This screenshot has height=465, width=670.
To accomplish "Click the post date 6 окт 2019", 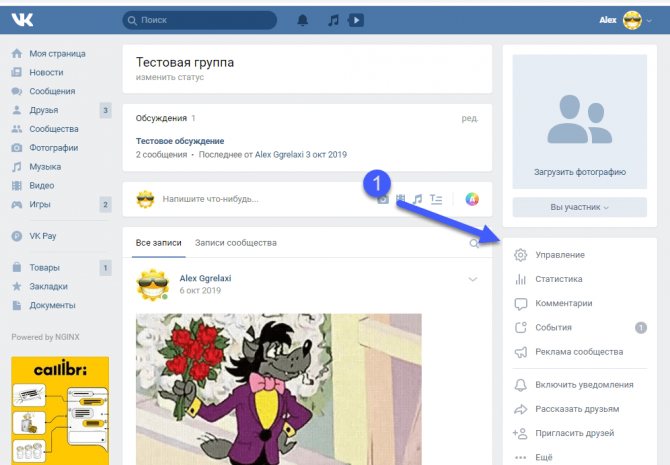I will coord(200,291).
